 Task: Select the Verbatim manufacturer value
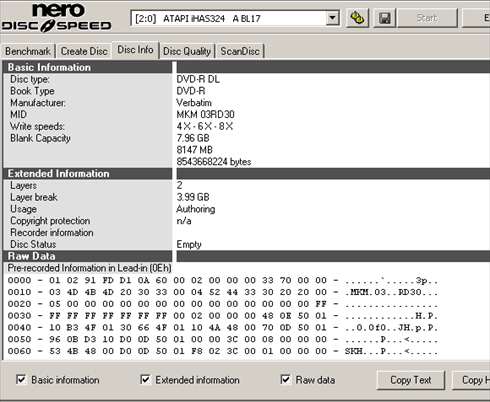(x=194, y=103)
